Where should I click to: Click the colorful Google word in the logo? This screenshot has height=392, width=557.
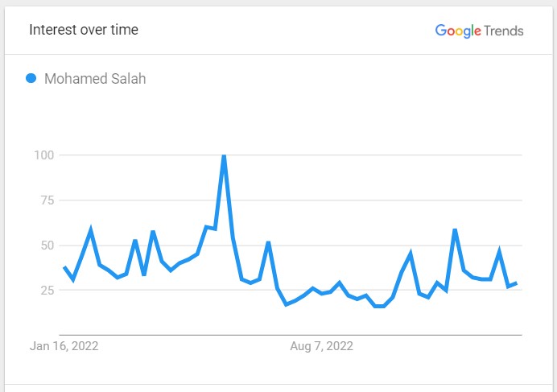(458, 31)
